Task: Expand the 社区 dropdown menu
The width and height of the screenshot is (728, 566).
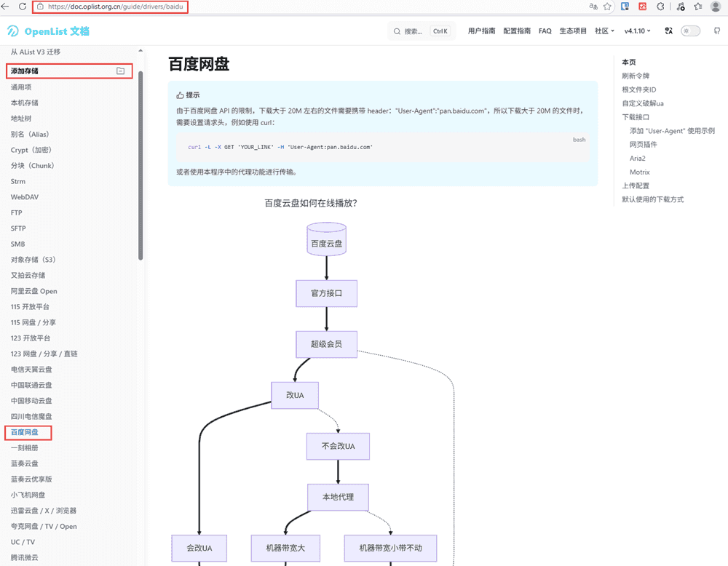Action: 604,31
